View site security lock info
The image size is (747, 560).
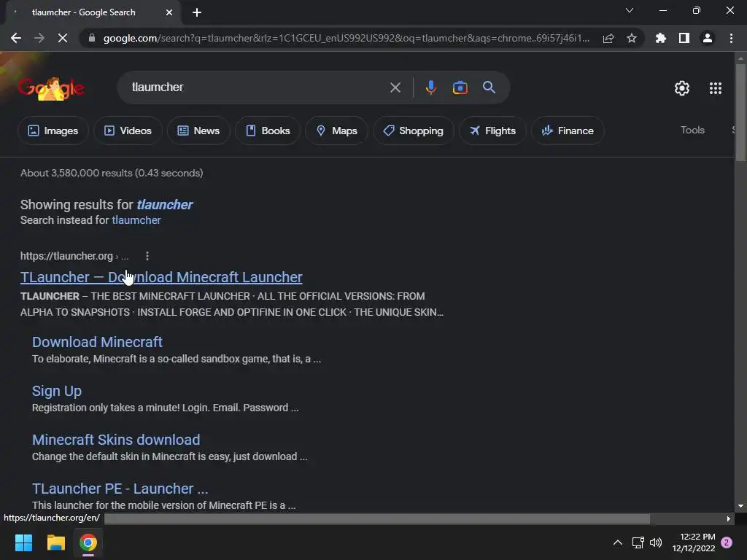click(91, 38)
